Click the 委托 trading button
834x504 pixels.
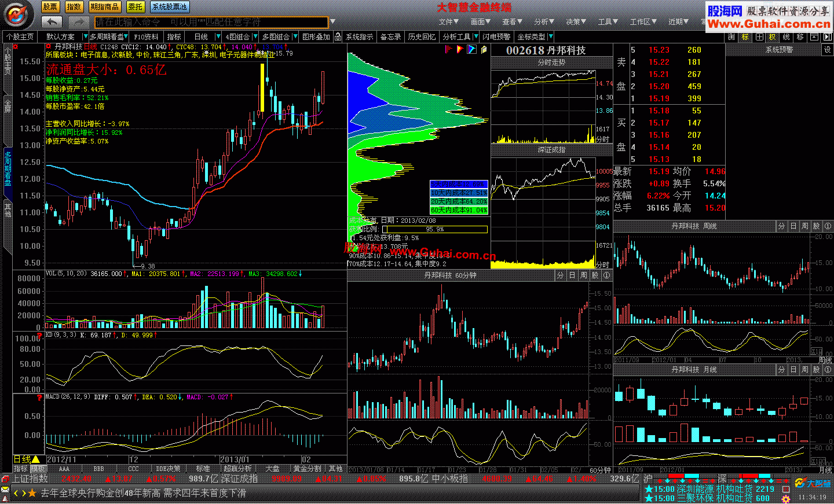click(136, 7)
